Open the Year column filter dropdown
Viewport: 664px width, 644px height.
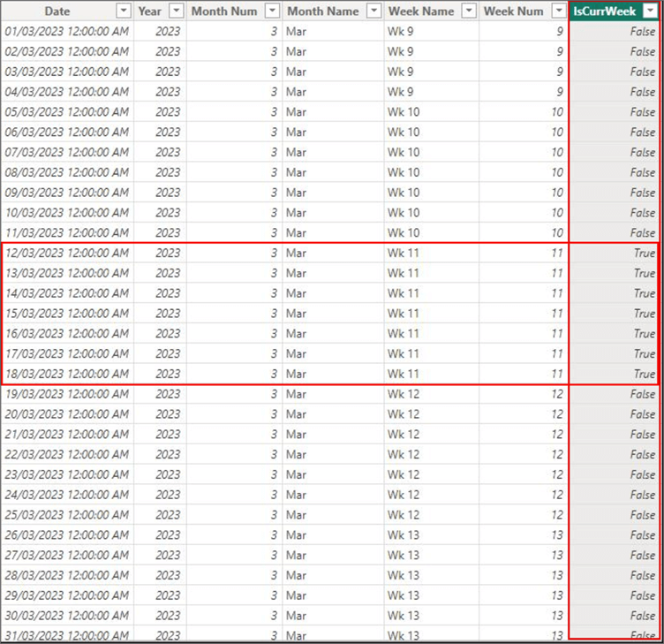click(x=177, y=11)
